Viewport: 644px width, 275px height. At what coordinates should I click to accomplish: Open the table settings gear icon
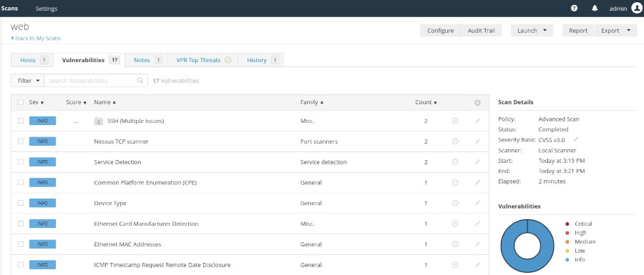(x=477, y=103)
